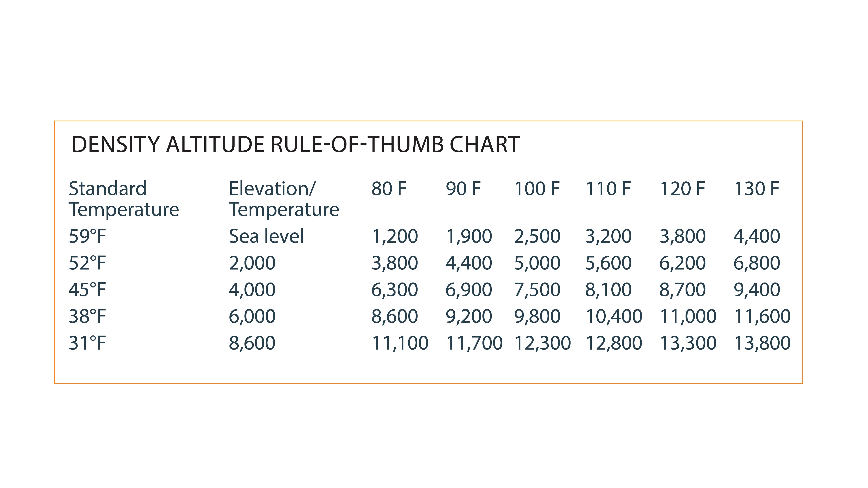Click the 1,200 value under 80 F

[x=395, y=236]
